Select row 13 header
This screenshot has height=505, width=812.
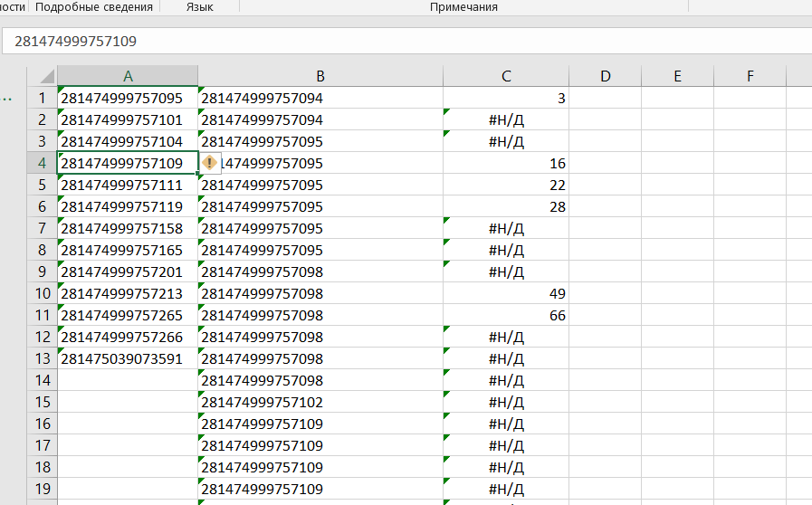click(x=42, y=359)
